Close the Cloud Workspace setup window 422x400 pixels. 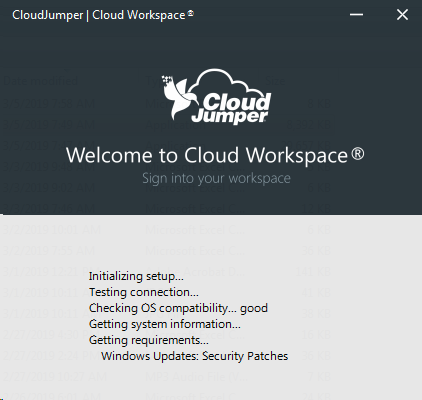[x=402, y=15]
